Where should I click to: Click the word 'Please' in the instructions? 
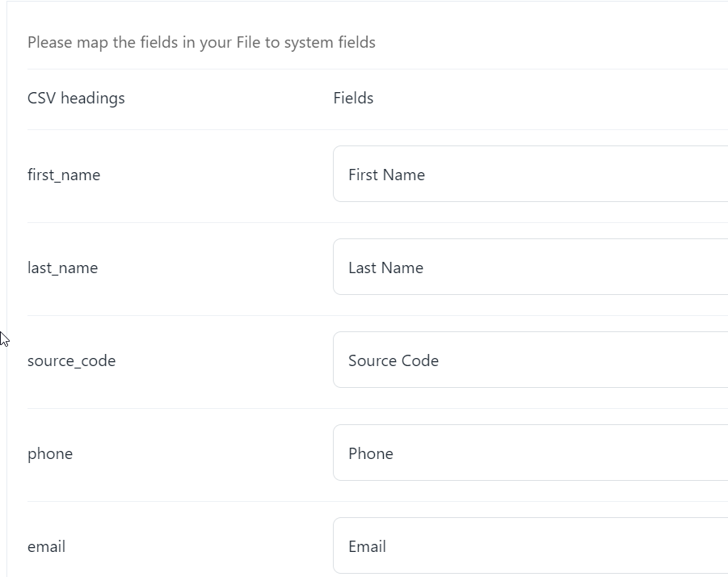click(x=50, y=43)
